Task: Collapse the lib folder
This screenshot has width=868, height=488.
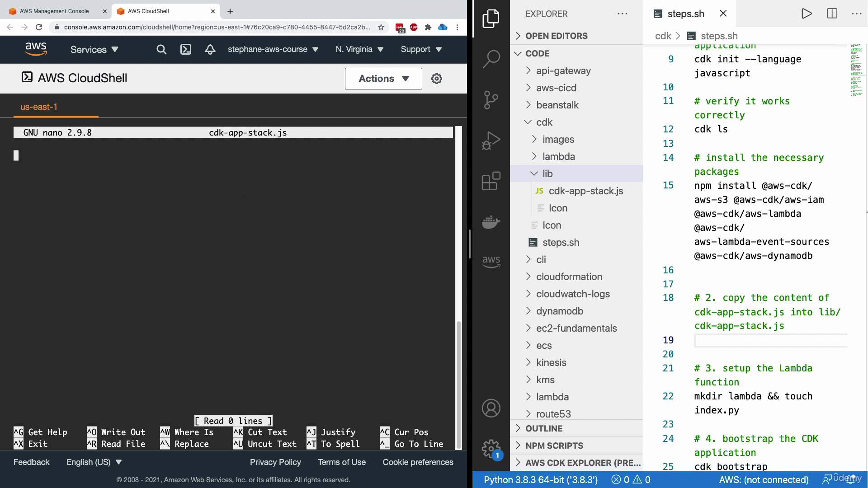Action: pyautogui.click(x=576, y=174)
